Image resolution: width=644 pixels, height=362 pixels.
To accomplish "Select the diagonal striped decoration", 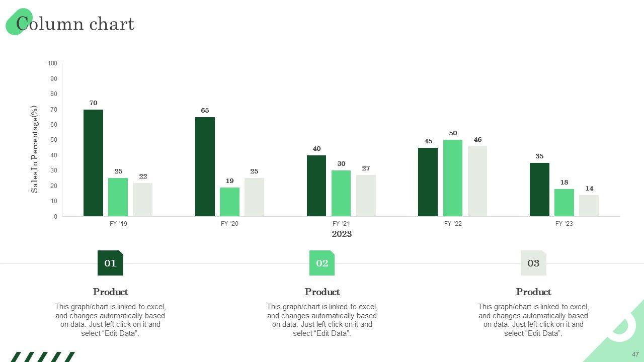I will click(42, 356).
